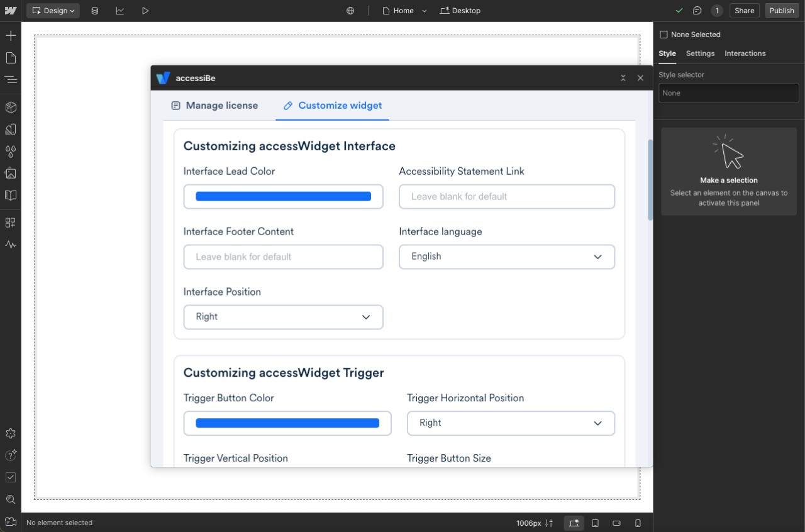Open canvas settings sliders icon
Image resolution: width=805 pixels, height=532 pixels.
tap(549, 523)
